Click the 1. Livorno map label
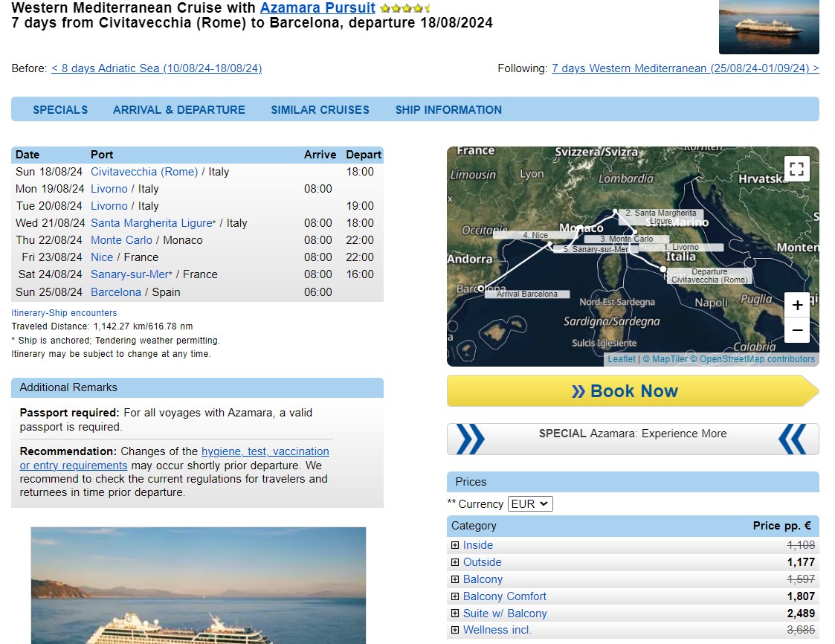The height and width of the screenshot is (644, 835). 681,247
